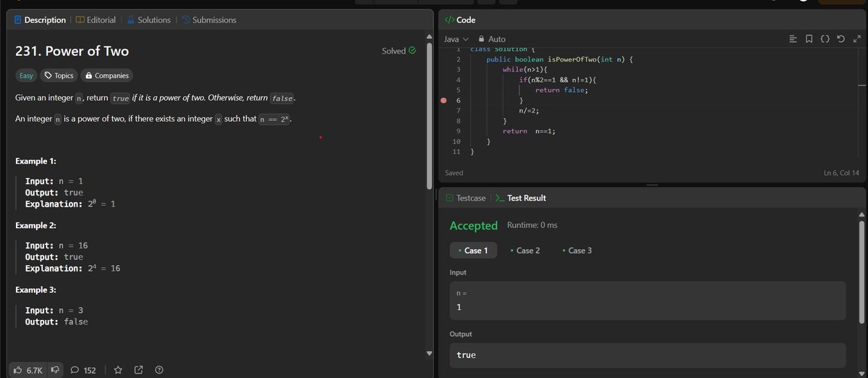This screenshot has height=378, width=868.
Task: Click the test result scroll up arrow
Action: (861, 214)
